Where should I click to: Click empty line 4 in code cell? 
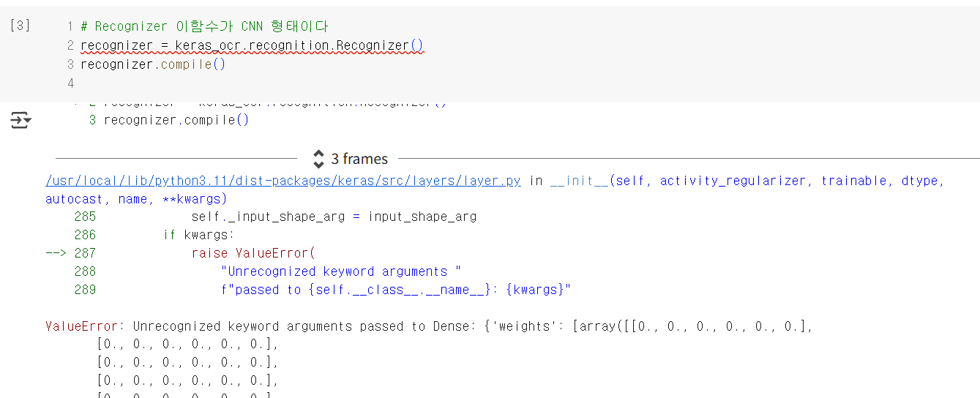(x=220, y=83)
